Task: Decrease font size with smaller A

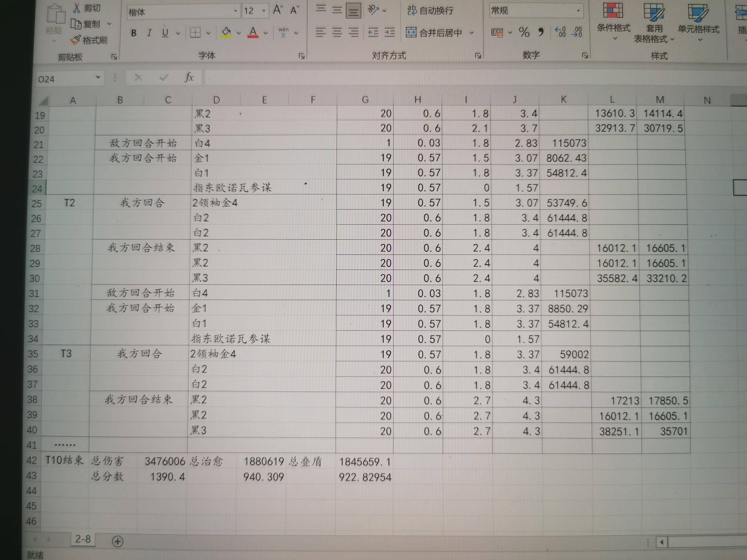Action: [295, 10]
